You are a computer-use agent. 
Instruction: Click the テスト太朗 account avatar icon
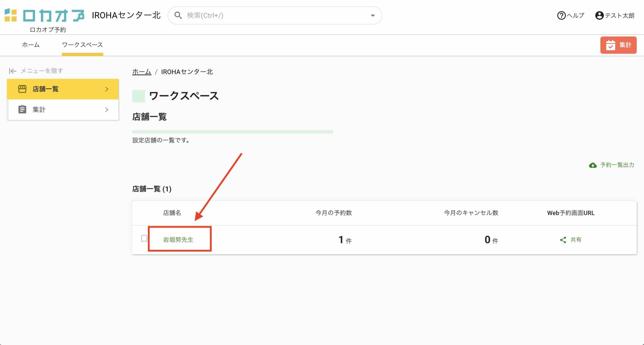tap(599, 16)
